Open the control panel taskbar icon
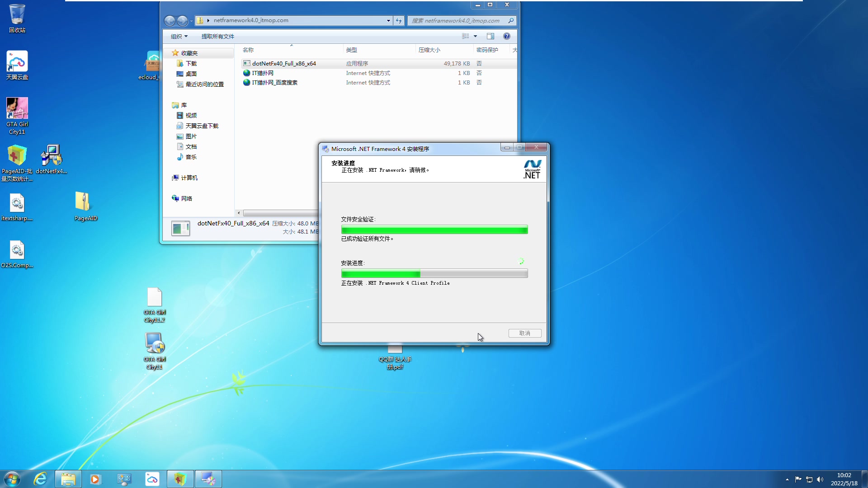The height and width of the screenshot is (488, 868). pos(124,479)
